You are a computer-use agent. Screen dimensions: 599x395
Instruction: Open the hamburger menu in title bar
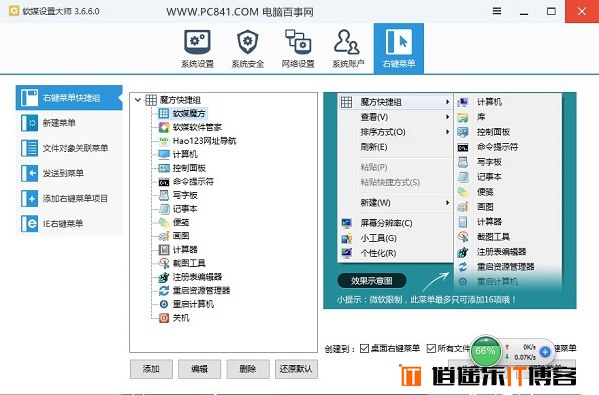497,11
